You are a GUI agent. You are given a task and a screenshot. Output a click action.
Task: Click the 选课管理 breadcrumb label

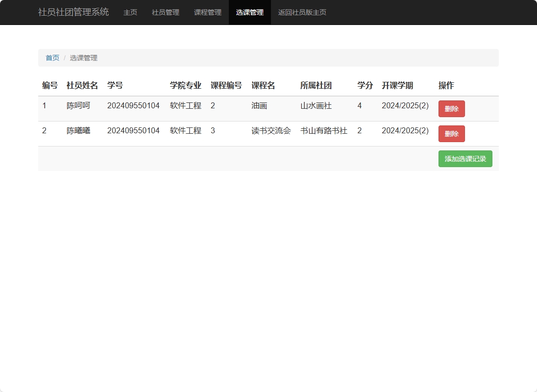84,57
